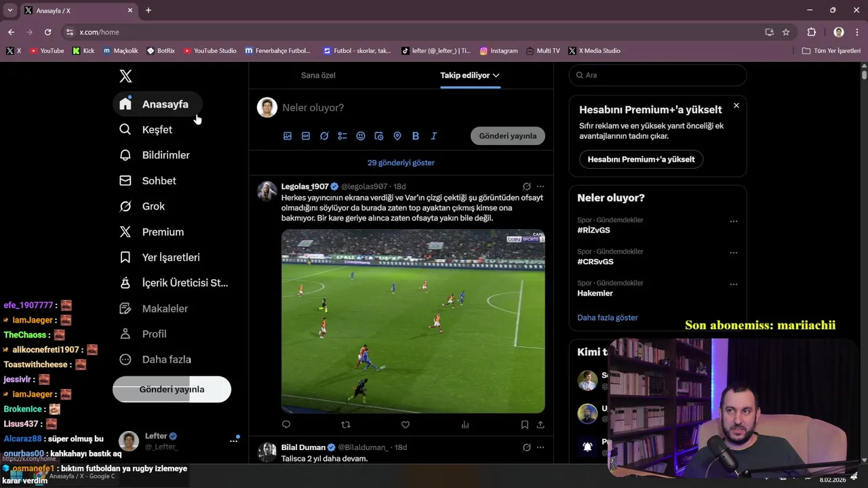Open İçerik Üreticisi Studio item
This screenshot has height=488, width=868.
(174, 283)
